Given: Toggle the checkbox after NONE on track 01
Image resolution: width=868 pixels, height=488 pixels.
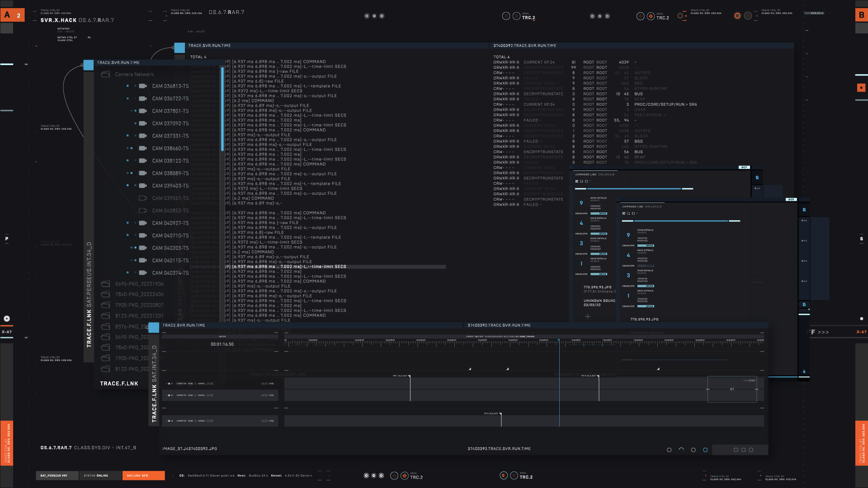Looking at the screenshot, I should tap(195, 384).
